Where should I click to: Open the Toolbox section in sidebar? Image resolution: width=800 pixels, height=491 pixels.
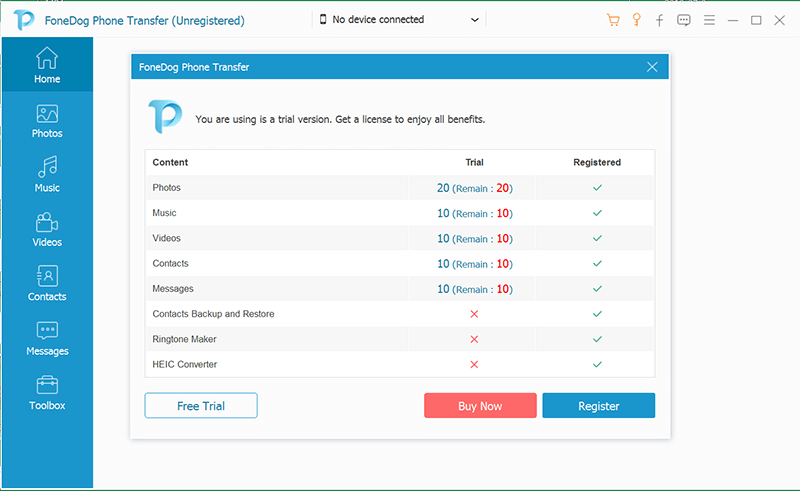(x=47, y=392)
